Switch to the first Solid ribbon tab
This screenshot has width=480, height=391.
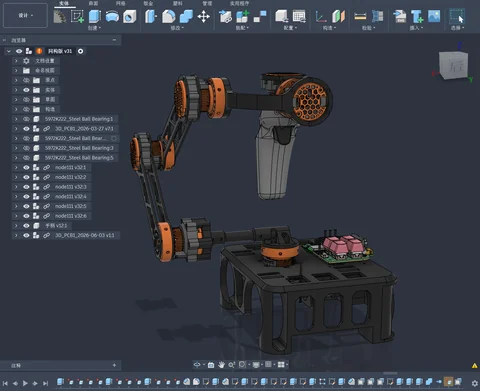[x=64, y=3]
